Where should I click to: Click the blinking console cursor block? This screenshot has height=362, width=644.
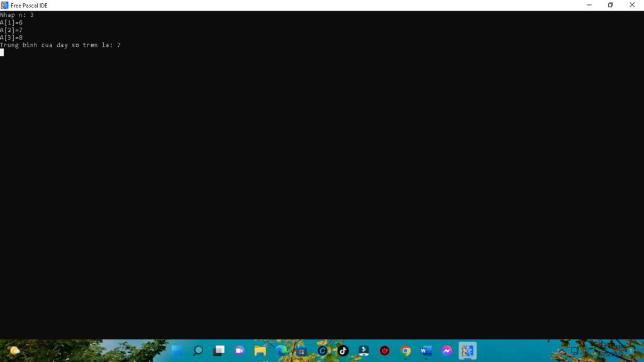(2, 53)
